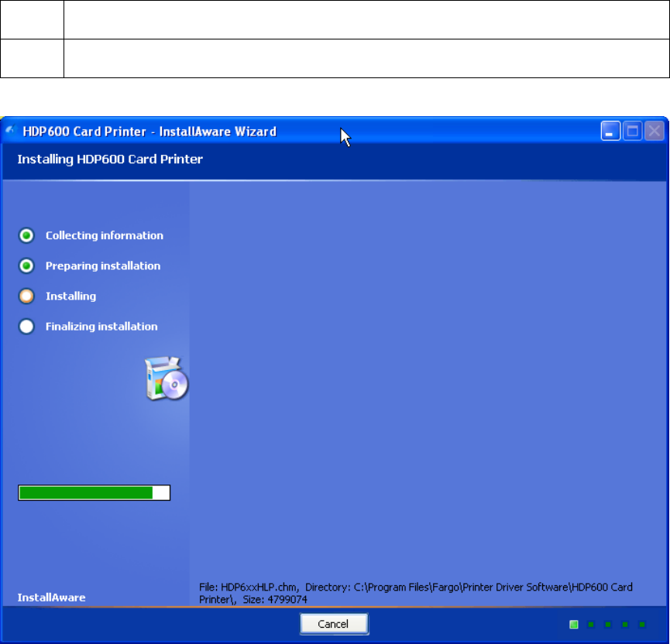The image size is (670, 644).
Task: Click the 'Finalizing installation' label
Action: coord(101,327)
